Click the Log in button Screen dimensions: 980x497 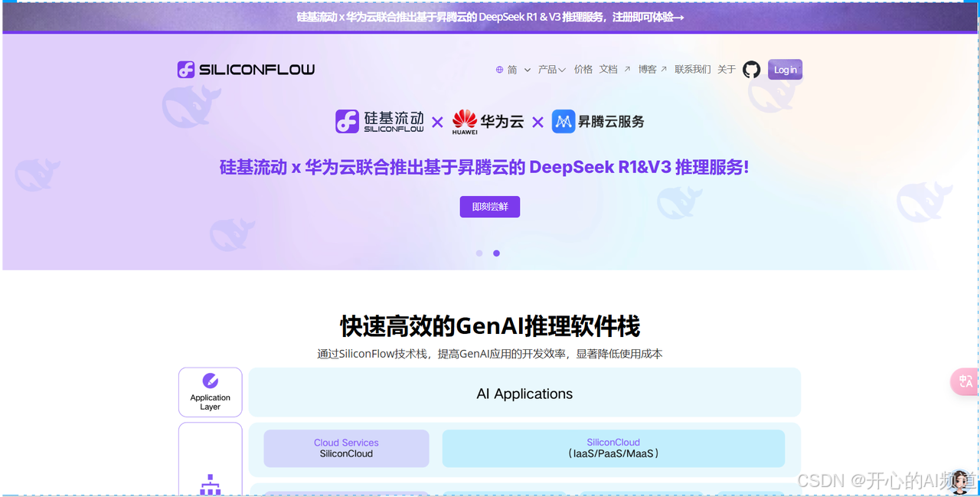[x=785, y=70]
